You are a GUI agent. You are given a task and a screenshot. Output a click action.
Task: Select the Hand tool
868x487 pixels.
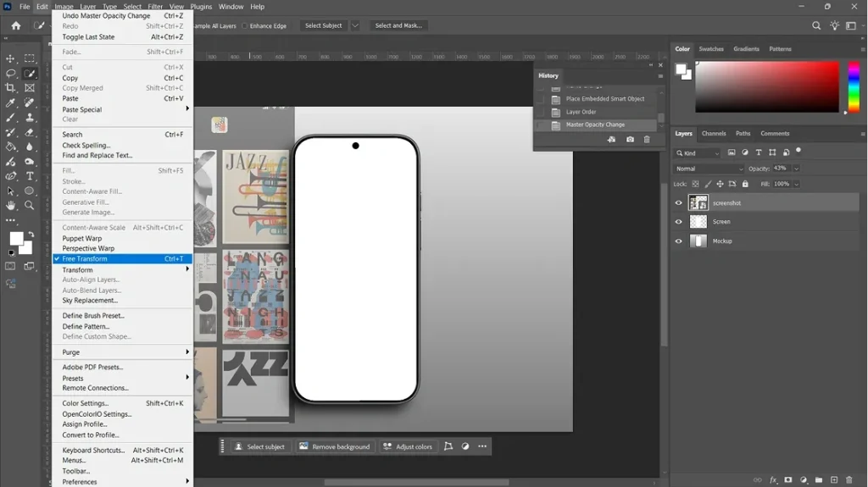click(10, 205)
